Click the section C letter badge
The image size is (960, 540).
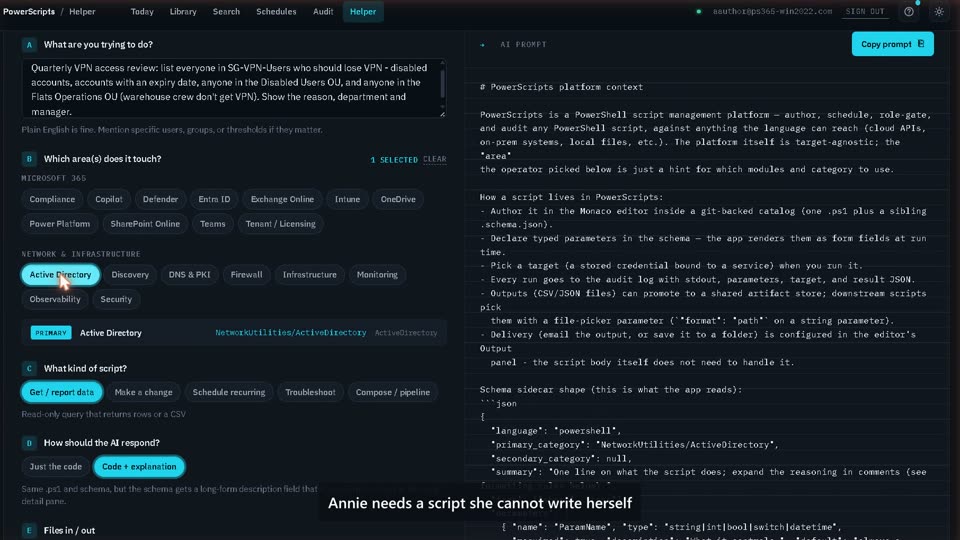click(x=29, y=369)
